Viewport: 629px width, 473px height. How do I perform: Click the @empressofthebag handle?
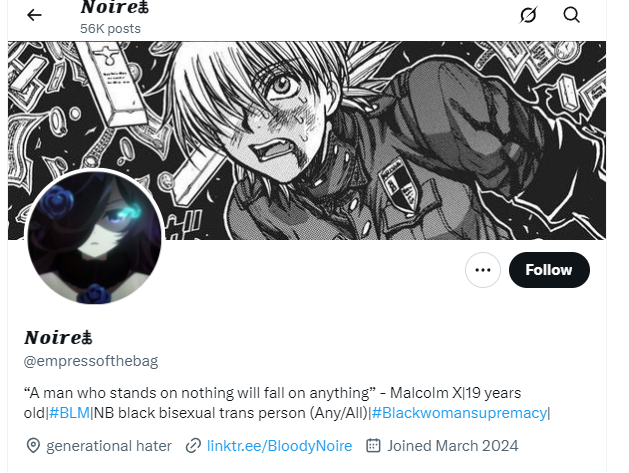91,361
